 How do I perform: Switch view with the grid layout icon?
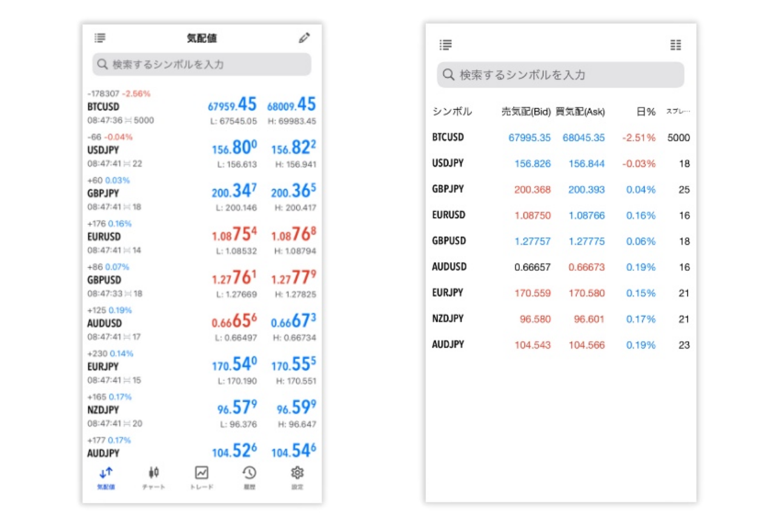click(676, 45)
